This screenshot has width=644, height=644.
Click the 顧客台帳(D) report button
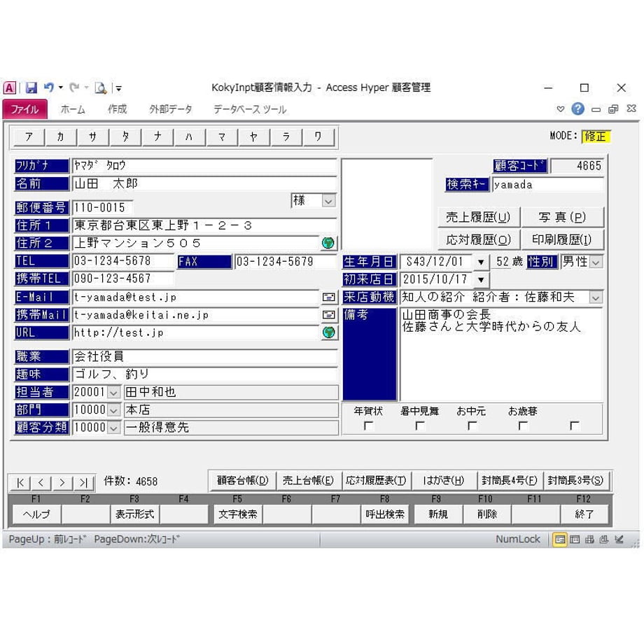point(242,480)
